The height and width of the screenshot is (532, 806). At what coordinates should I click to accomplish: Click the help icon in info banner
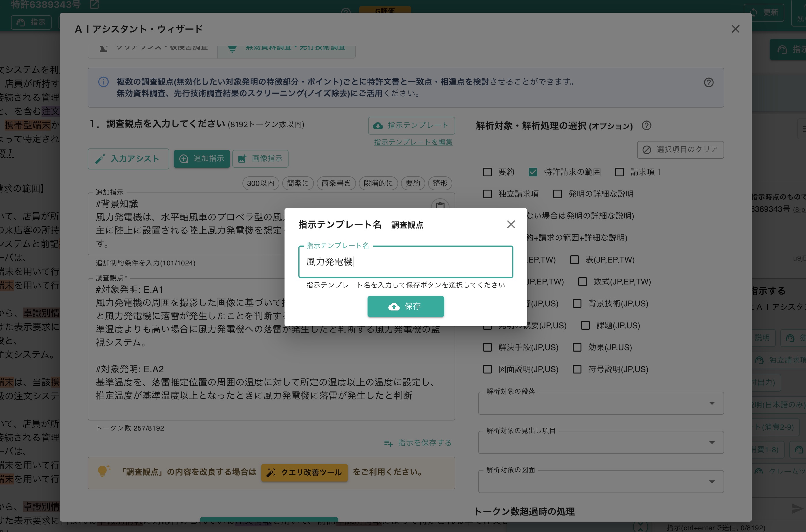click(x=709, y=82)
